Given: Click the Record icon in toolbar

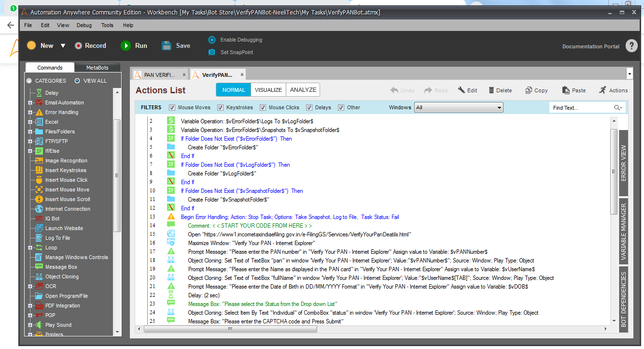Looking at the screenshot, I should [x=78, y=45].
